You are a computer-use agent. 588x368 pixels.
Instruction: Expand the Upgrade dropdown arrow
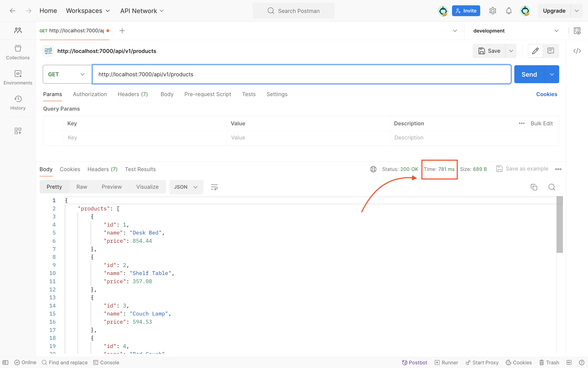point(577,11)
